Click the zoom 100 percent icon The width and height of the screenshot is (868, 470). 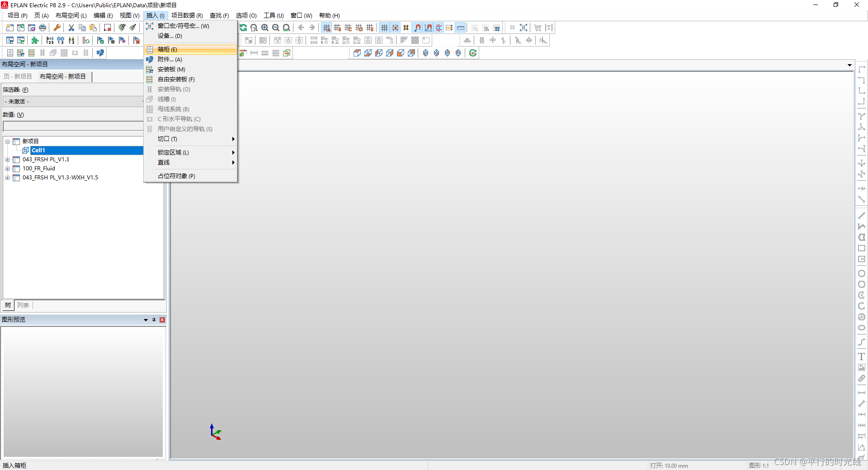[x=287, y=28]
